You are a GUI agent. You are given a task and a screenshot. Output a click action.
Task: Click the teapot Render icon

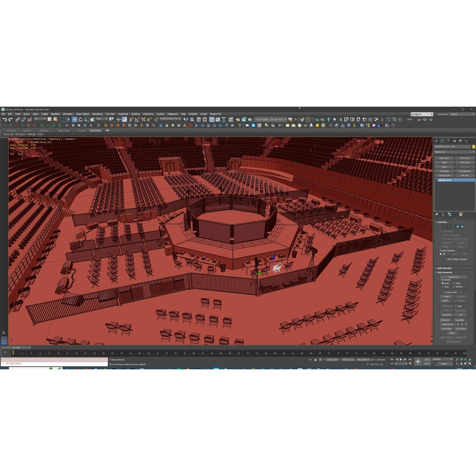(x=250, y=119)
